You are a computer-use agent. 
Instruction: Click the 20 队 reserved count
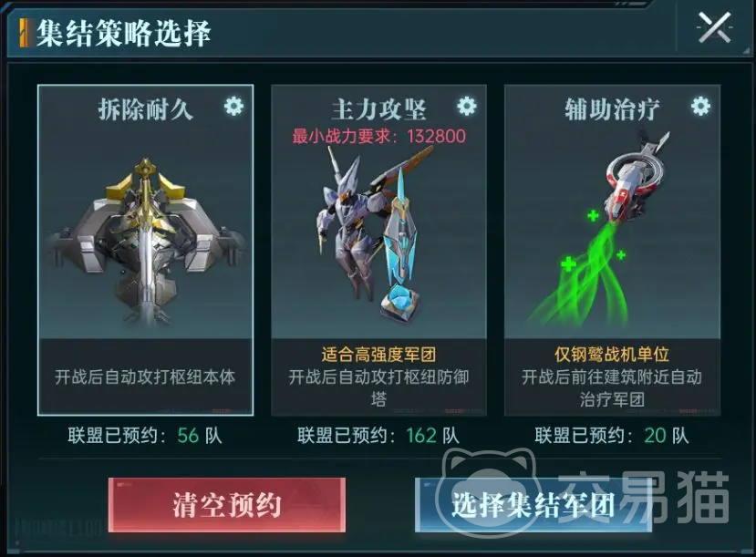pos(667,436)
